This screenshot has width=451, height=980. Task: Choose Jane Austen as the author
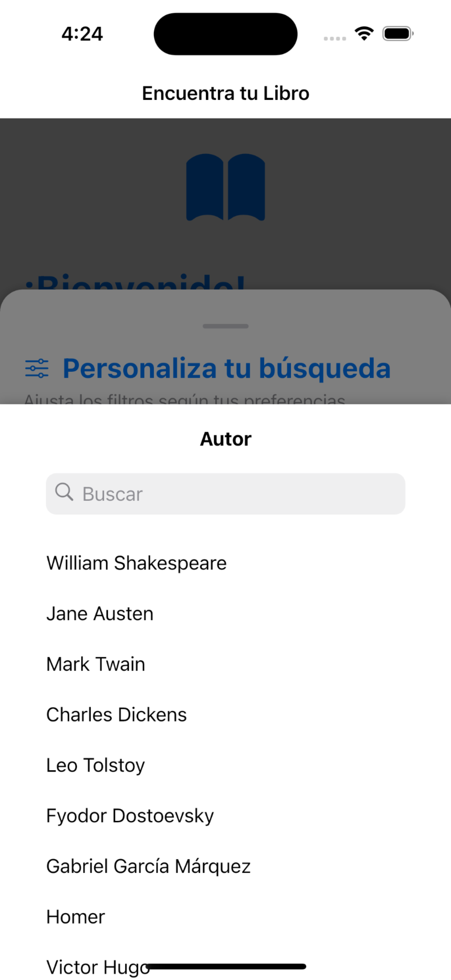click(x=225, y=614)
